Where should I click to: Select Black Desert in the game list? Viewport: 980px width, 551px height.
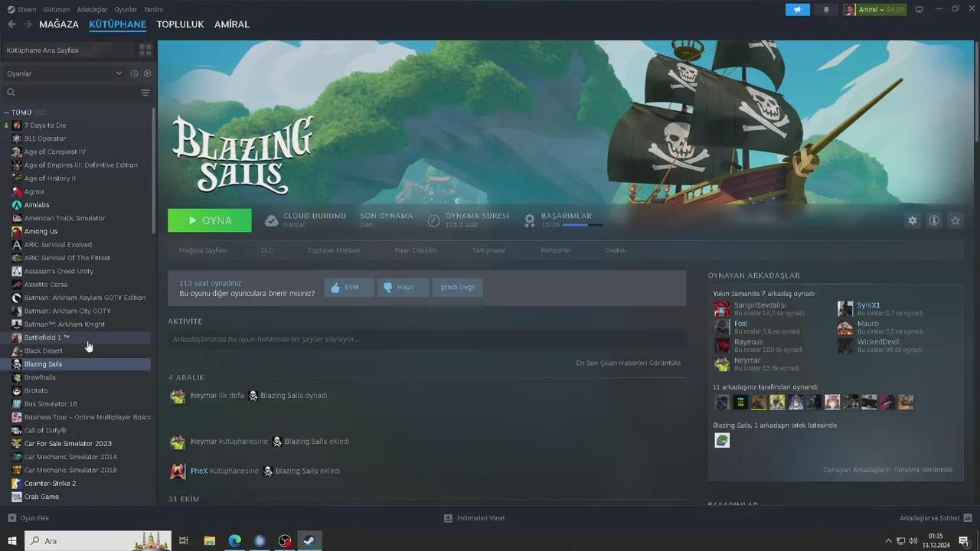(x=80, y=350)
